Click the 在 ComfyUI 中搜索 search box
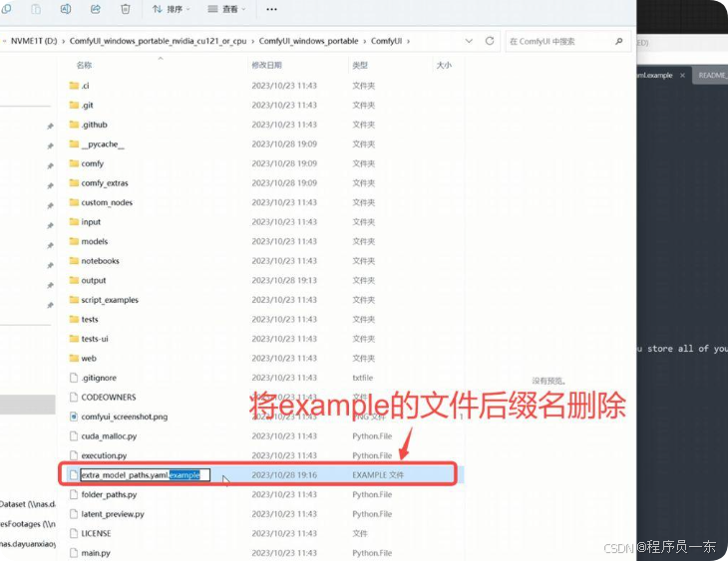 click(x=567, y=41)
